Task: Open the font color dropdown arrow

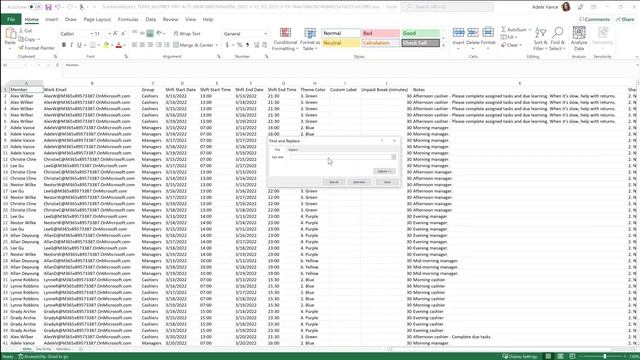Action: pyautogui.click(x=124, y=45)
